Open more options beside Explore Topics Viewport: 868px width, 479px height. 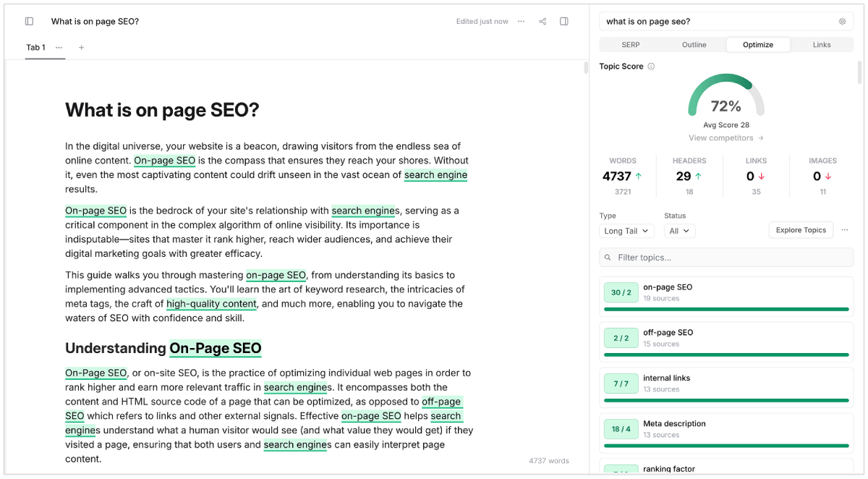click(844, 230)
